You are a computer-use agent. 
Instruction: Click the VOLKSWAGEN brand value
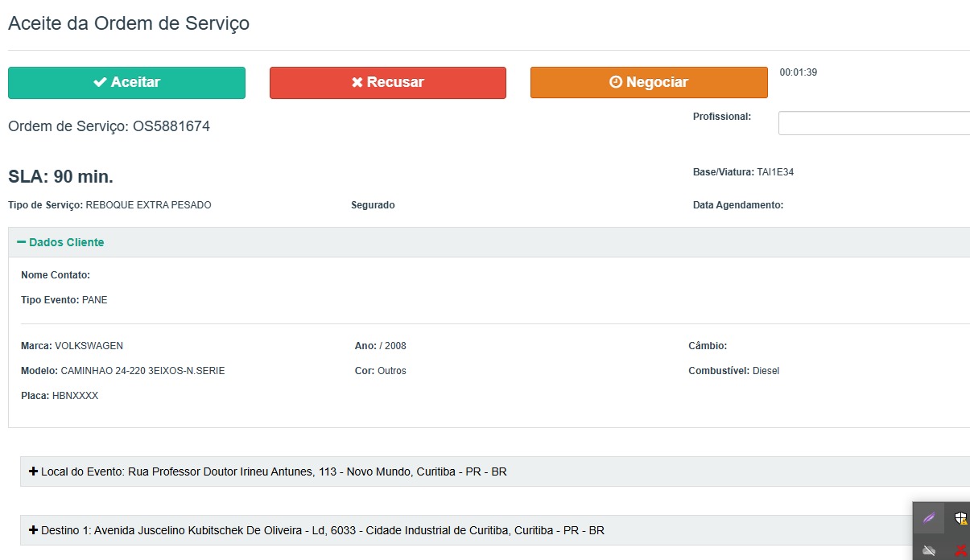click(x=89, y=346)
